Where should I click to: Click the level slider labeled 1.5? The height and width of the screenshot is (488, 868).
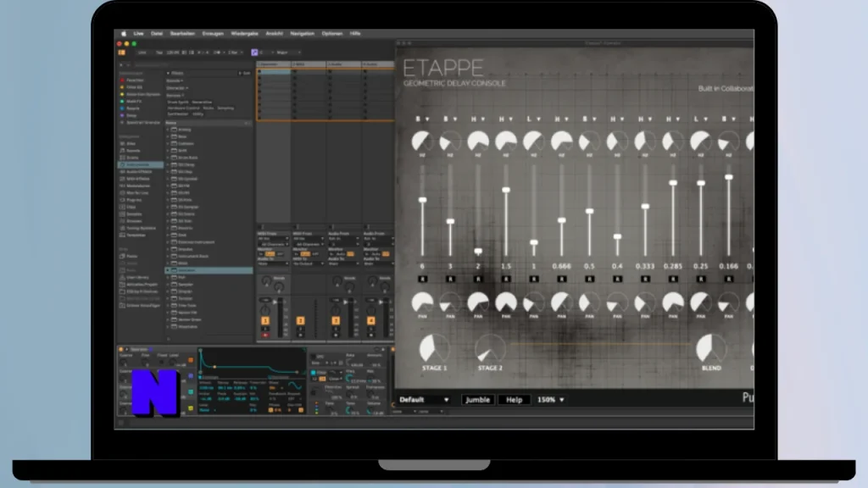point(505,211)
